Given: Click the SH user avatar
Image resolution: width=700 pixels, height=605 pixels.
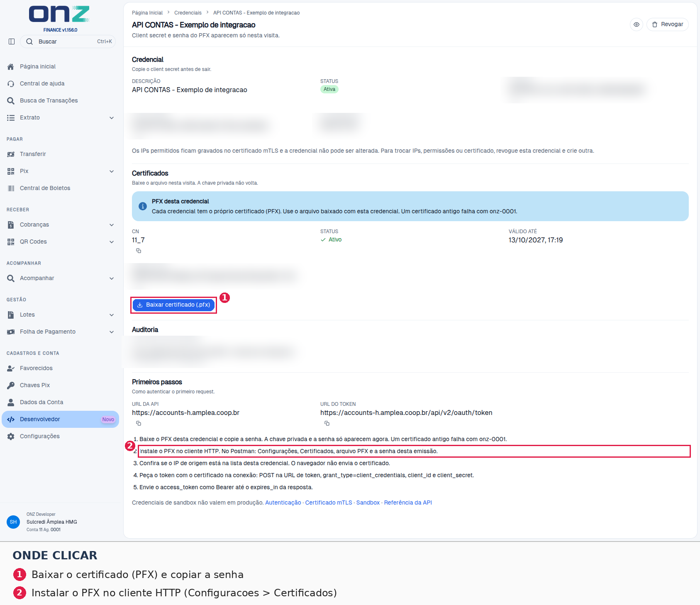Looking at the screenshot, I should [13, 522].
